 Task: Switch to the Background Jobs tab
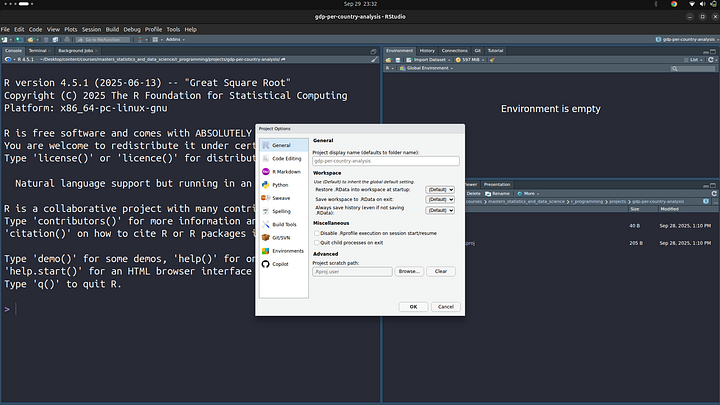[x=76, y=51]
